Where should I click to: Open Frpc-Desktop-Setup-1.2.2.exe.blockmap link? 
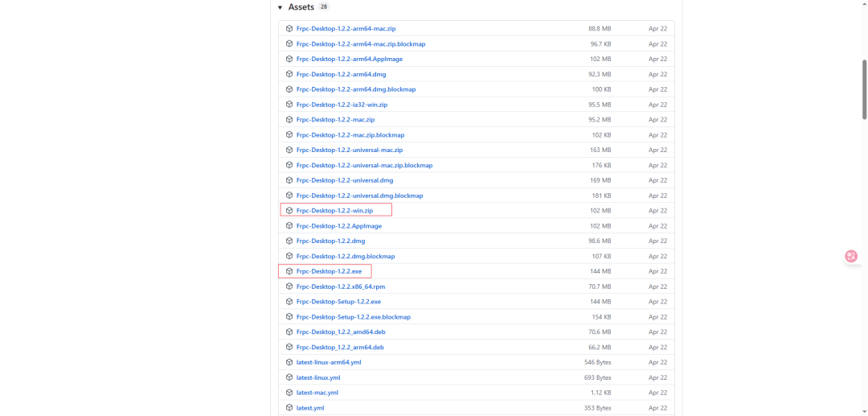[353, 317]
